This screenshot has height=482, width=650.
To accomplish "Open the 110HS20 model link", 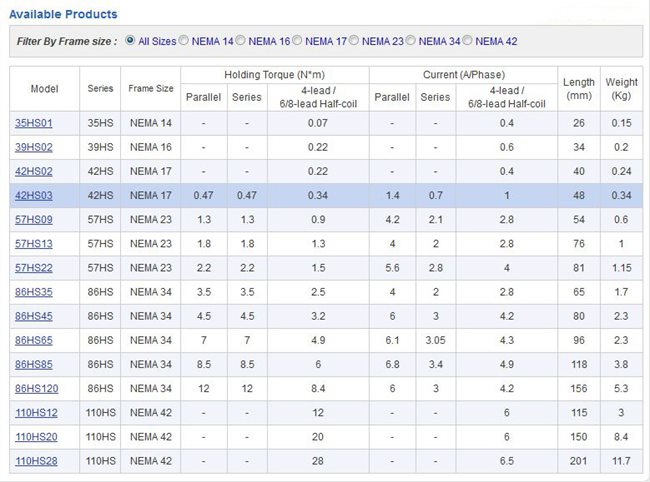I will (36, 437).
